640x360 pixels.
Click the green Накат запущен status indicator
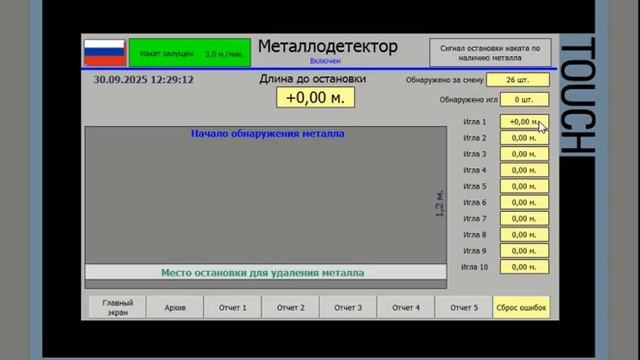(190, 53)
